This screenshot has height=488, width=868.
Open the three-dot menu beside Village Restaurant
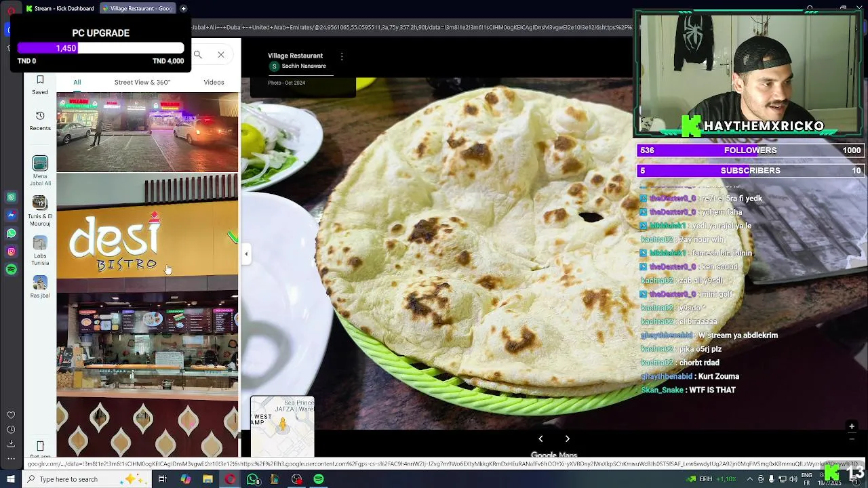[342, 56]
